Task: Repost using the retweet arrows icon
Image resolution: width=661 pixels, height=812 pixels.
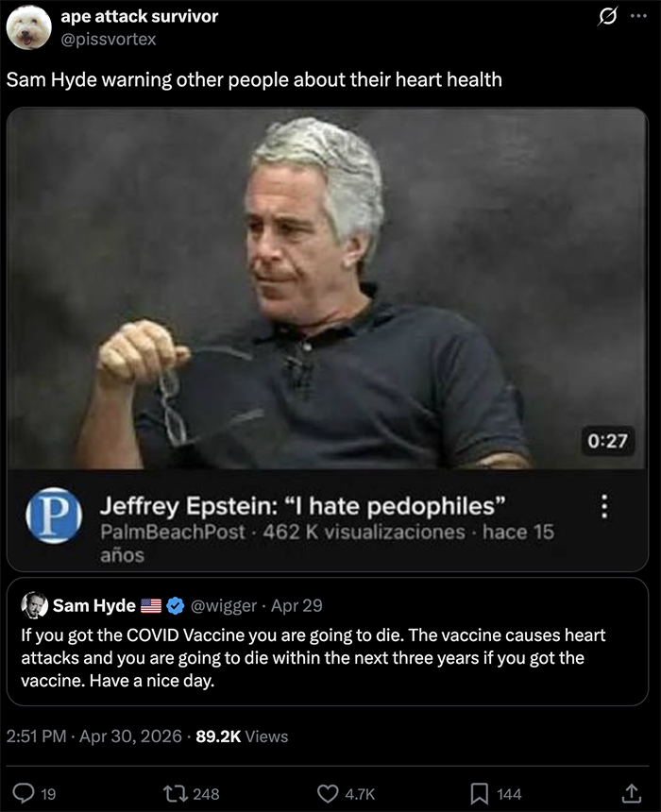Action: tap(177, 793)
